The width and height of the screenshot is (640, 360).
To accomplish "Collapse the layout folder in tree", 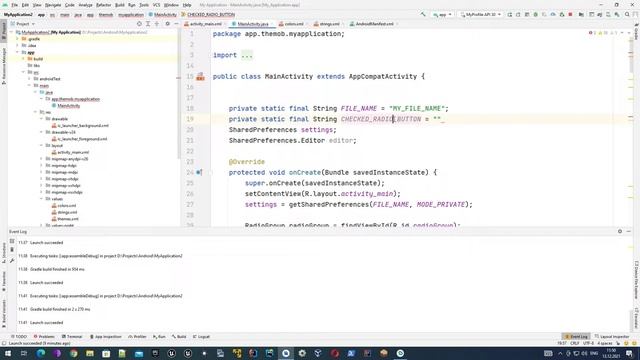I will [41, 145].
